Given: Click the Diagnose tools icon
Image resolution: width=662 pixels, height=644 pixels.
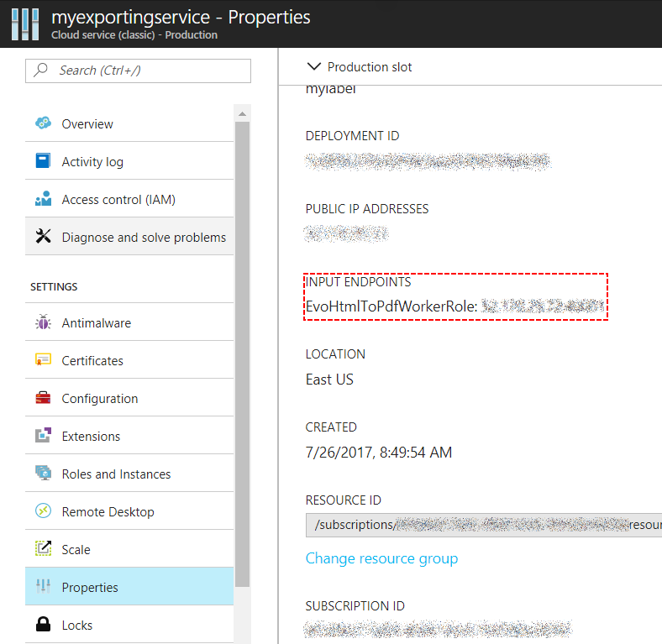Looking at the screenshot, I should 43,236.
